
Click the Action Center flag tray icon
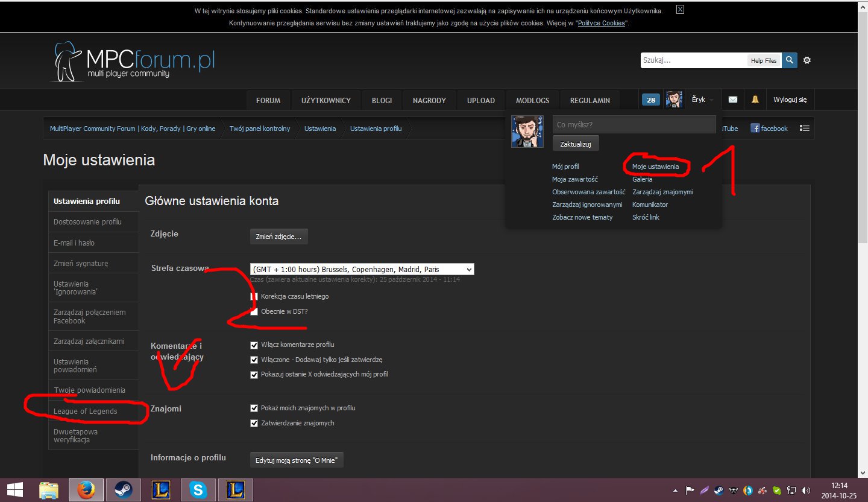(x=690, y=490)
